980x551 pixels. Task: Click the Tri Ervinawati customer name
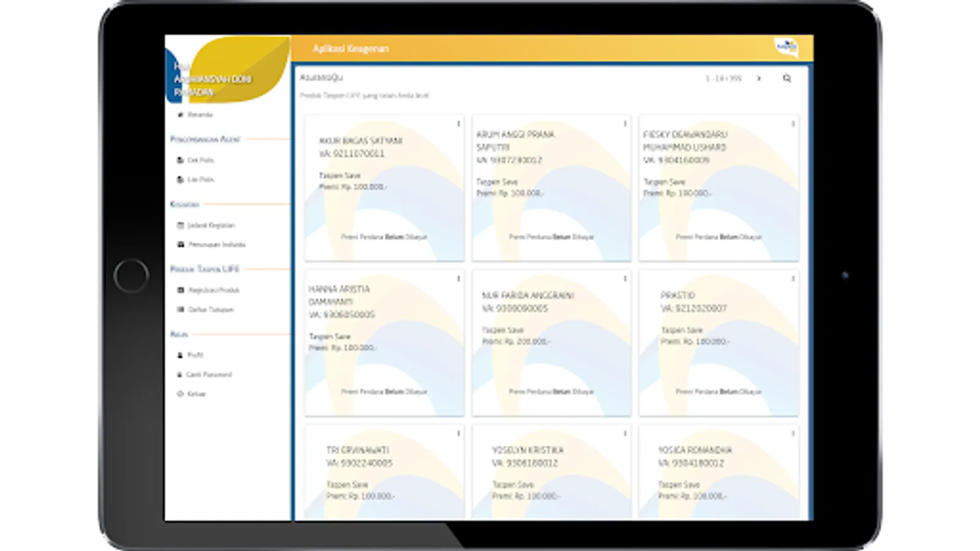[357, 450]
